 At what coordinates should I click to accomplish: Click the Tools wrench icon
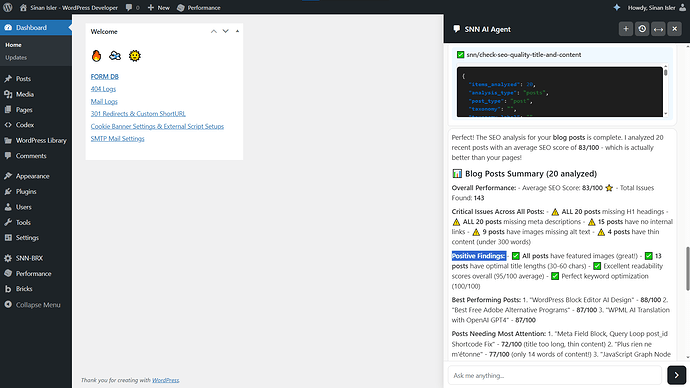coord(8,222)
